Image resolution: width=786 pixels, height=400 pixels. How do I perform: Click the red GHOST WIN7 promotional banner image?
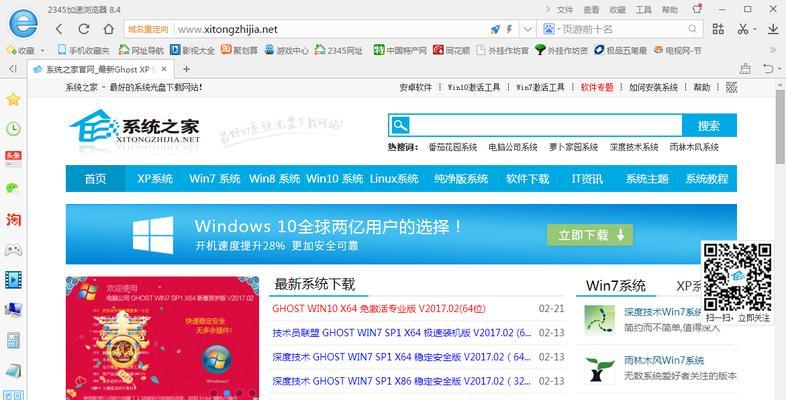(x=162, y=338)
